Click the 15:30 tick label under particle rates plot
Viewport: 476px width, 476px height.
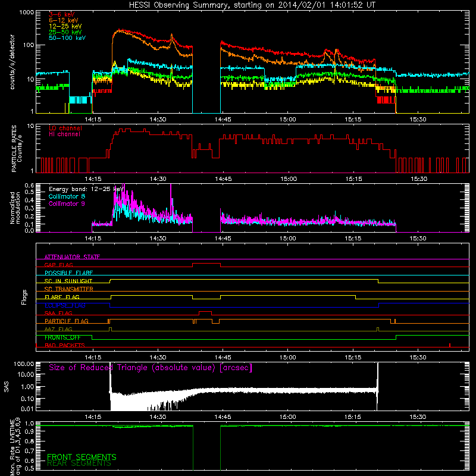coord(419,179)
